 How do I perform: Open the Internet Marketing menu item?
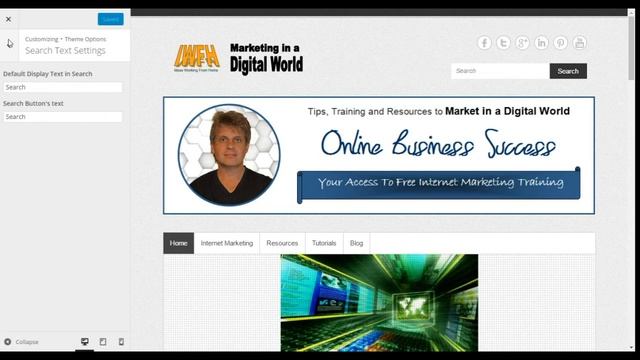(227, 243)
